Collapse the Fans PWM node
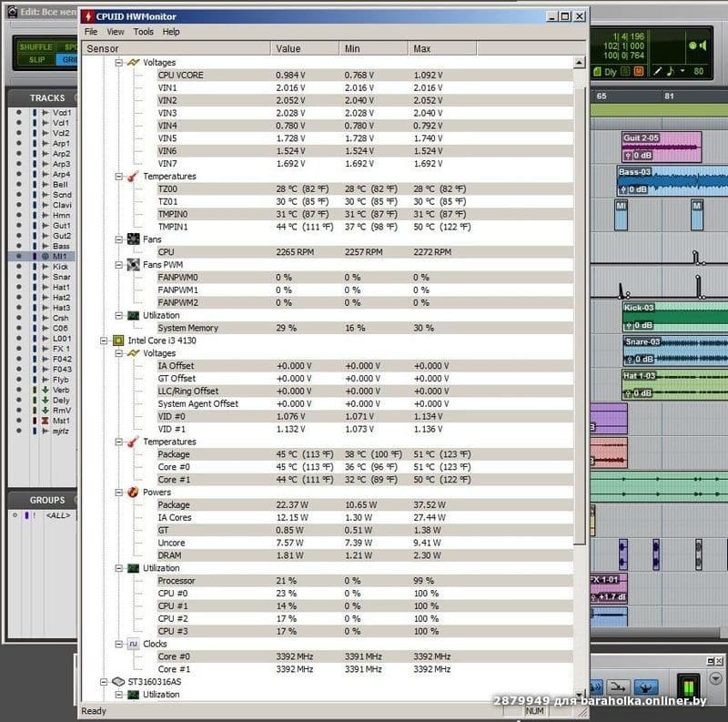Image resolution: width=728 pixels, height=722 pixels. pos(119,264)
